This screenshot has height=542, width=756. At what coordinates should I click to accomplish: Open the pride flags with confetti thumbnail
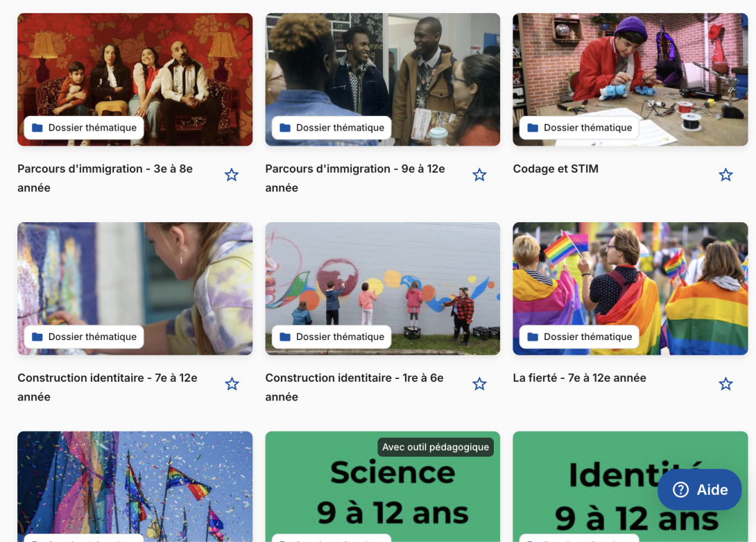(135, 486)
